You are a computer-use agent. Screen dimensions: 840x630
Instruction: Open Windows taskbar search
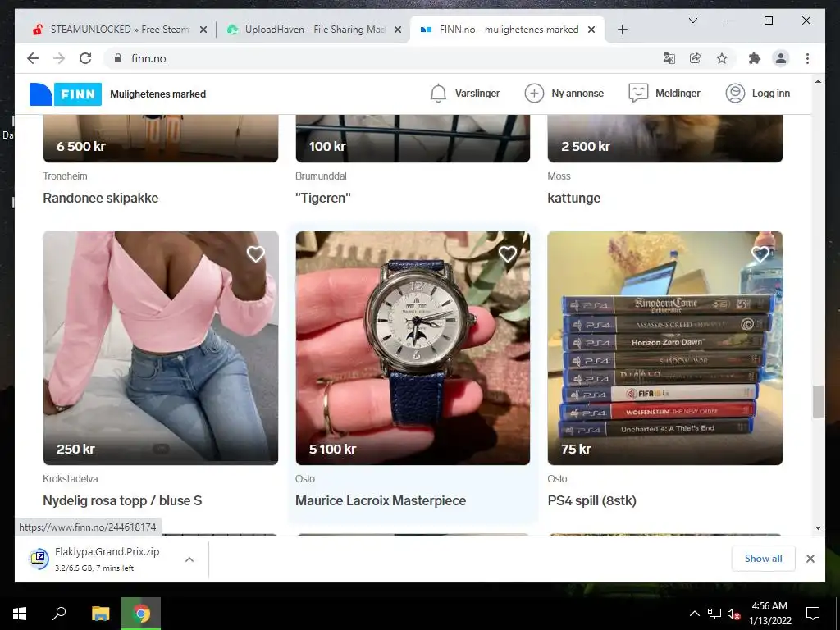pos(59,614)
